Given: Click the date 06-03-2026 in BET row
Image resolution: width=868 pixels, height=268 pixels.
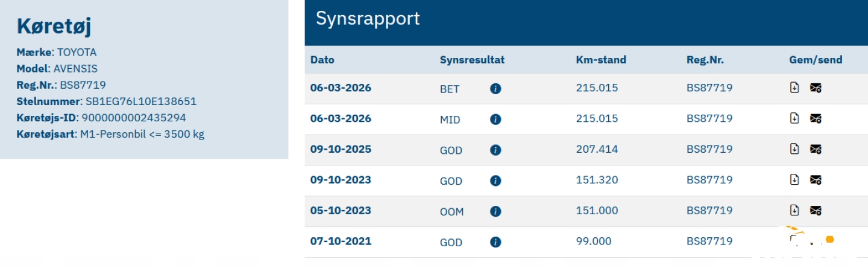Looking at the screenshot, I should pos(341,88).
